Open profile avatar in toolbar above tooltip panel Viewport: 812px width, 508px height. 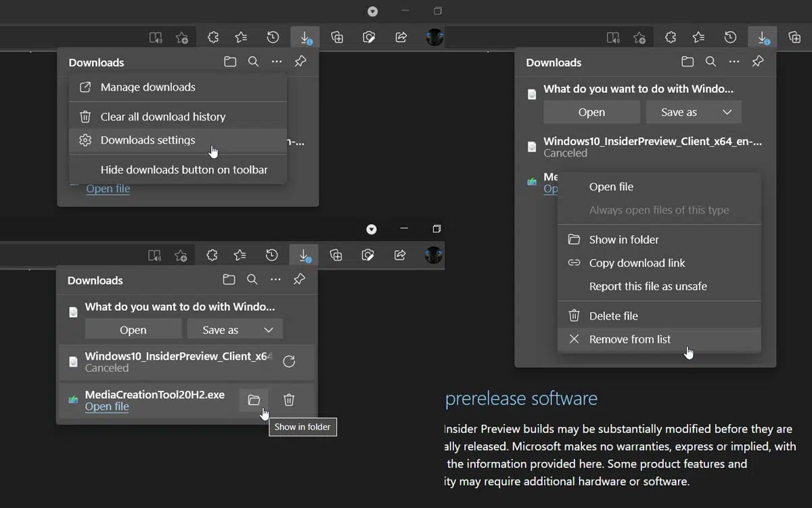(x=434, y=255)
